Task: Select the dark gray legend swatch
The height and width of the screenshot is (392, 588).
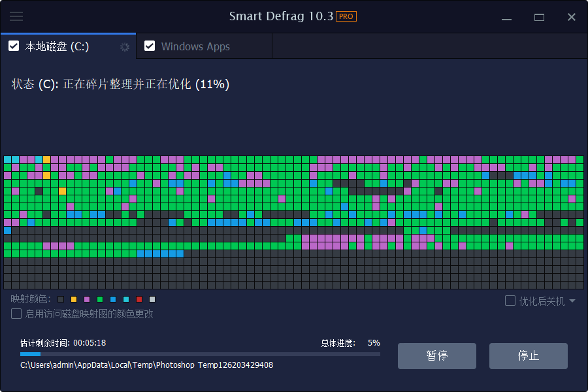Action: click(61, 299)
